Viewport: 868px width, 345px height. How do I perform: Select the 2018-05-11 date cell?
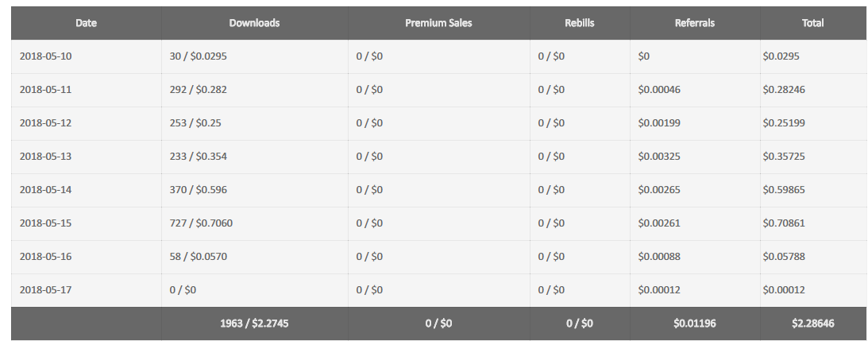click(x=45, y=90)
